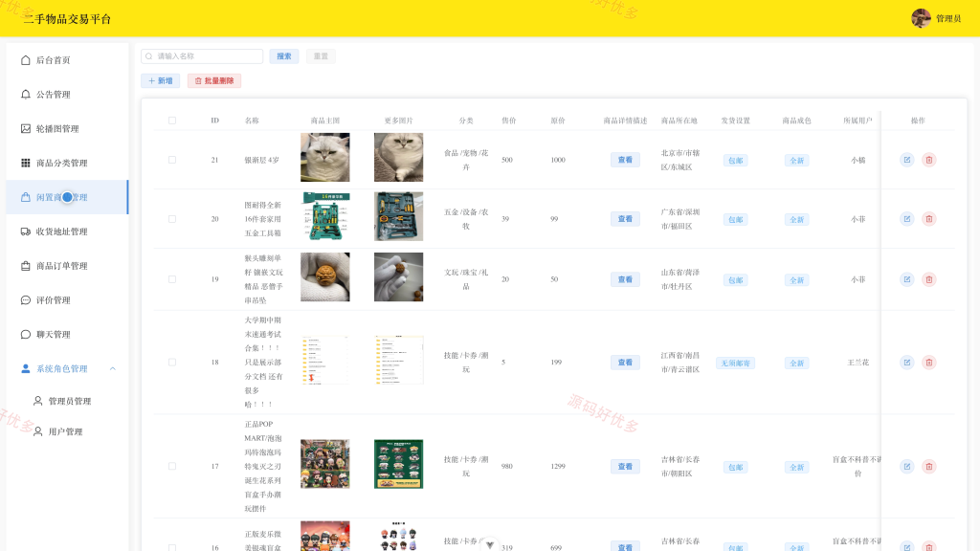Image resolution: width=980 pixels, height=551 pixels.
Task: Click the comment icon beside 评价管理
Action: (26, 300)
